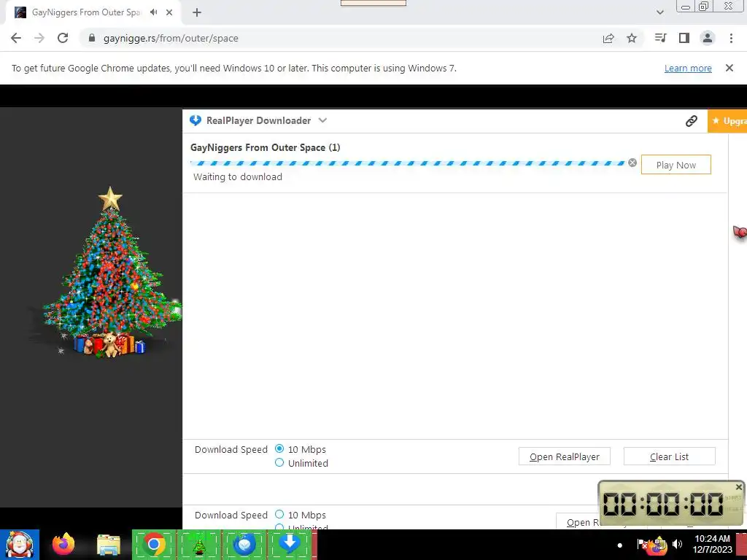The image size is (747, 560).
Task: Reload the current page
Action: pyautogui.click(x=63, y=38)
